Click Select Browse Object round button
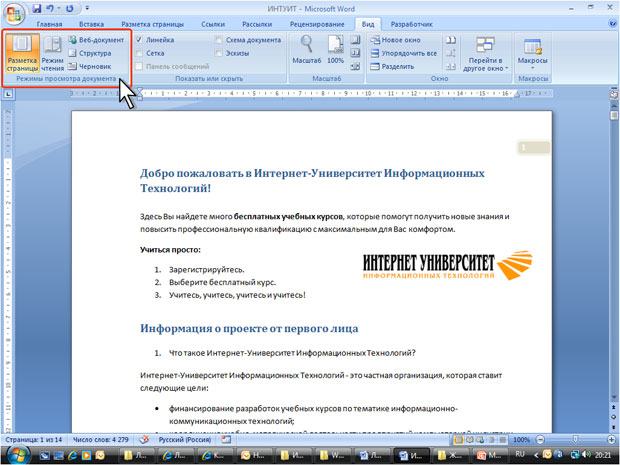This screenshot has height=465, width=620. [614, 417]
